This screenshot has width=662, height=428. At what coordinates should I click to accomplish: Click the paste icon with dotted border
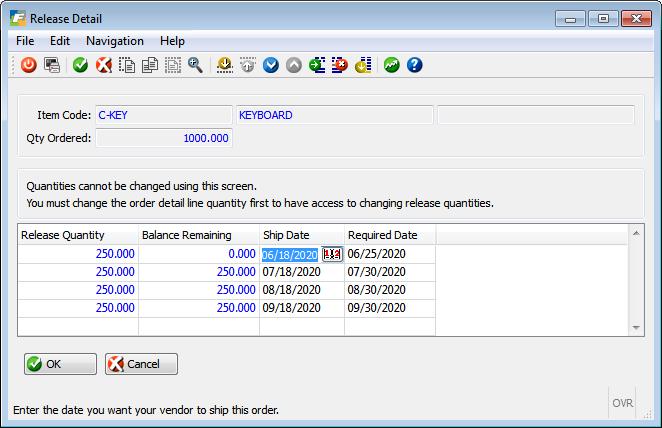tap(173, 65)
